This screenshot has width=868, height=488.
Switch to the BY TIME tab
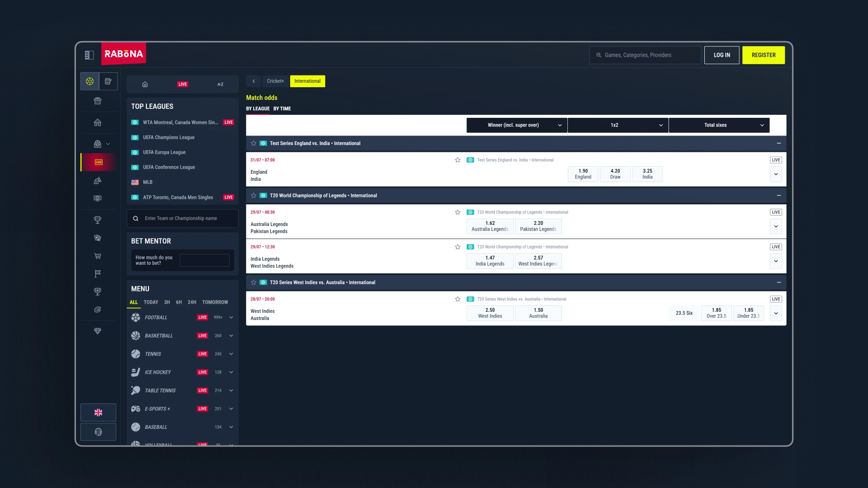click(282, 109)
